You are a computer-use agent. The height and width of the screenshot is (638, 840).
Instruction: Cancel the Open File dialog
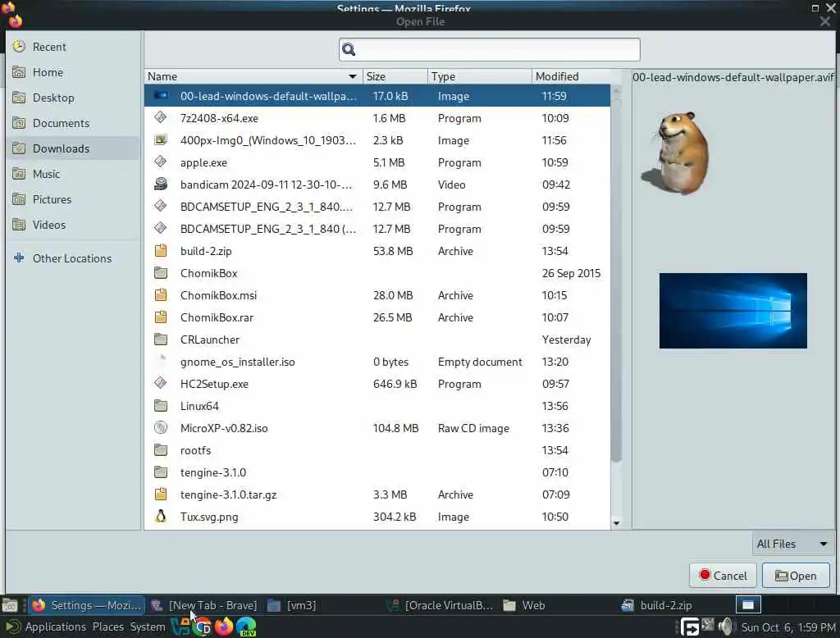pos(723,576)
